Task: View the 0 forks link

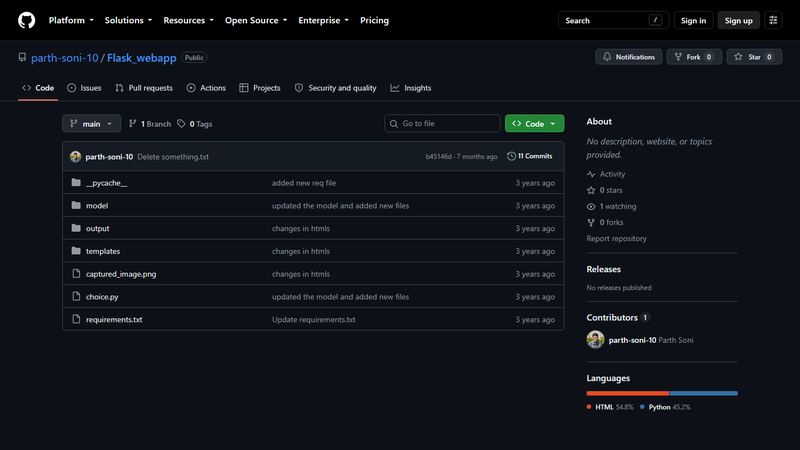Action: coord(605,222)
